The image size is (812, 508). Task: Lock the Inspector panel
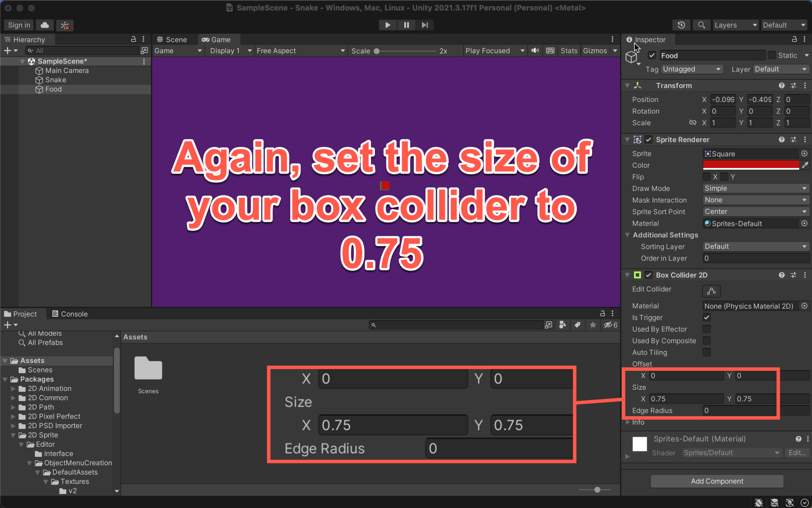click(794, 39)
